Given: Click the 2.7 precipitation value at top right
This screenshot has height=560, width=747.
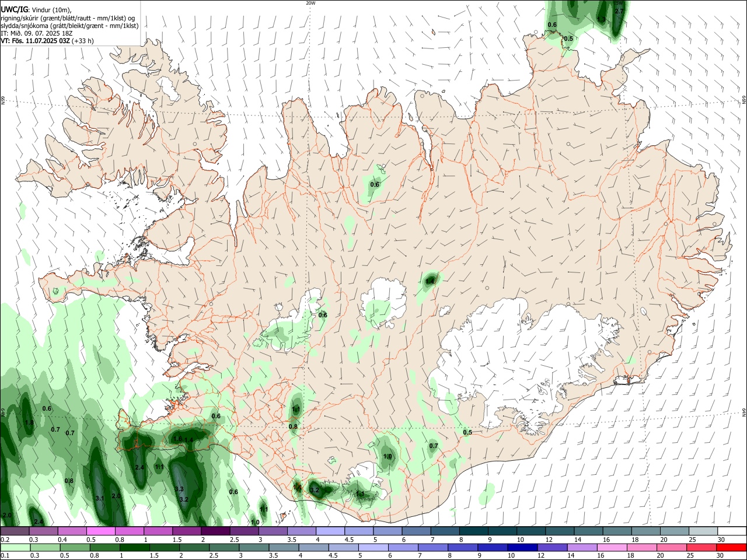Looking at the screenshot, I should 619,11.
